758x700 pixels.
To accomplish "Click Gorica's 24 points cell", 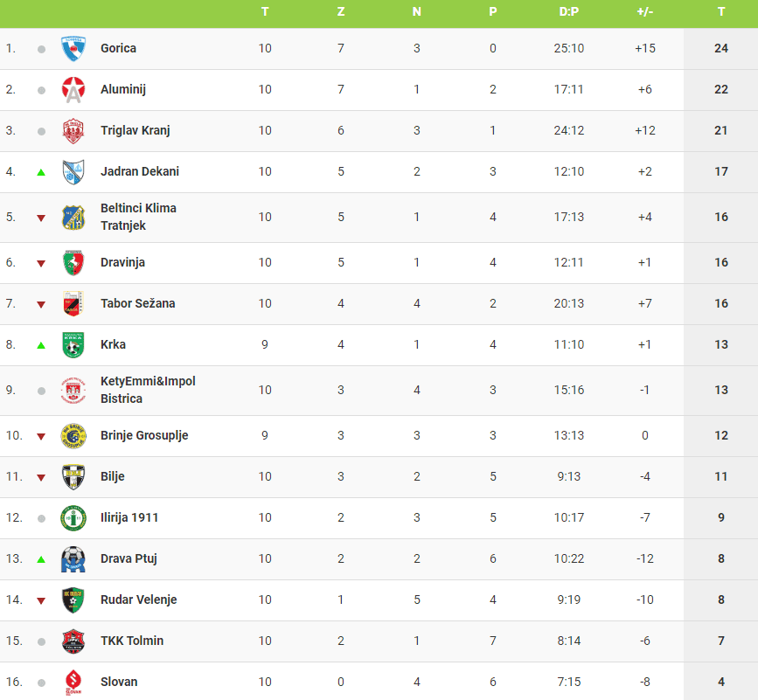I will pos(720,48).
